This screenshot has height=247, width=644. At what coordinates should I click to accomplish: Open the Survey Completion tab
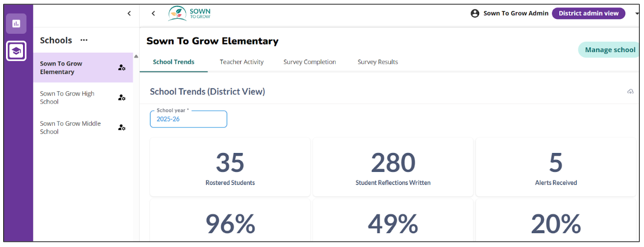pyautogui.click(x=309, y=62)
